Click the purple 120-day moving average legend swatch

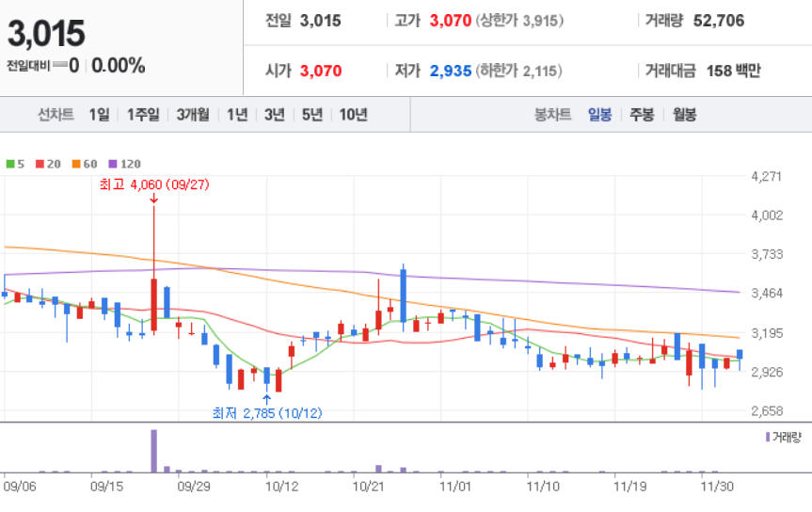click(112, 164)
